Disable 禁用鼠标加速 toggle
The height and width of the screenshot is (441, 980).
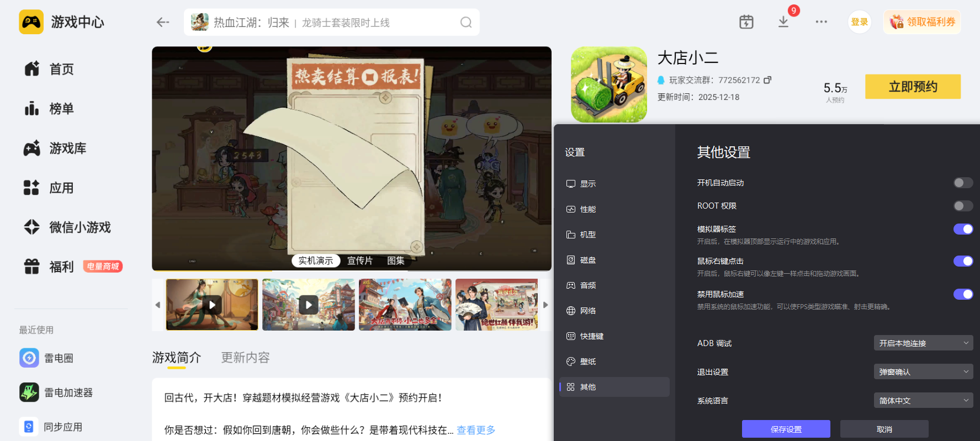pos(963,294)
